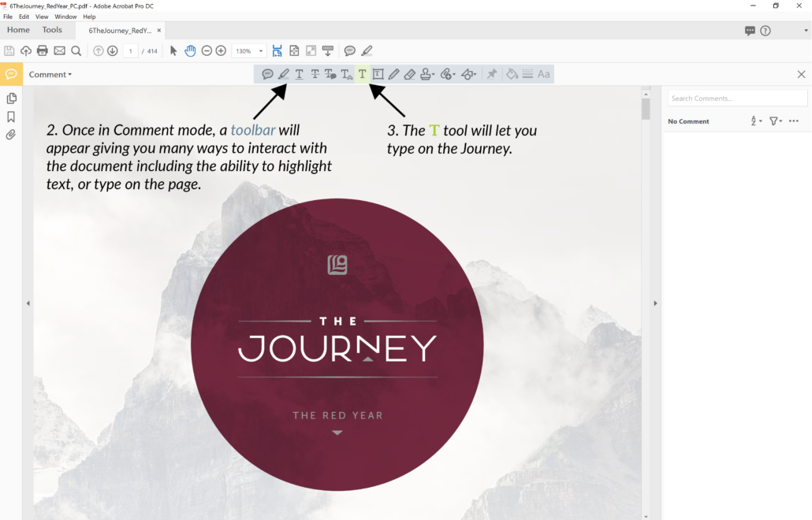Viewport: 812px width, 520px height.
Task: Click the Add Sticky Note icon
Action: pyautogui.click(x=268, y=74)
